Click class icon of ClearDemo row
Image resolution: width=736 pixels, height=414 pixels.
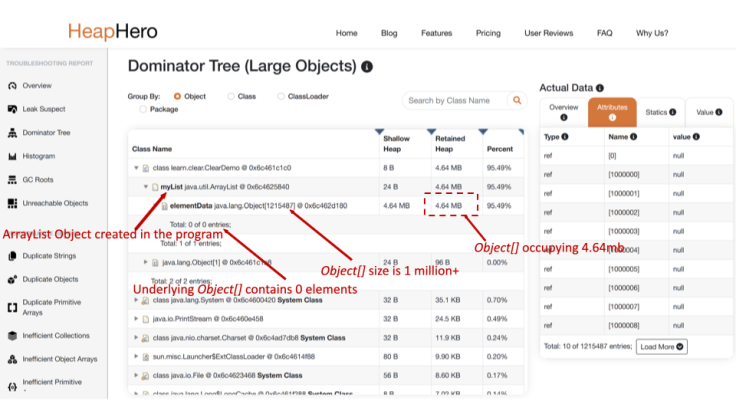pos(146,168)
